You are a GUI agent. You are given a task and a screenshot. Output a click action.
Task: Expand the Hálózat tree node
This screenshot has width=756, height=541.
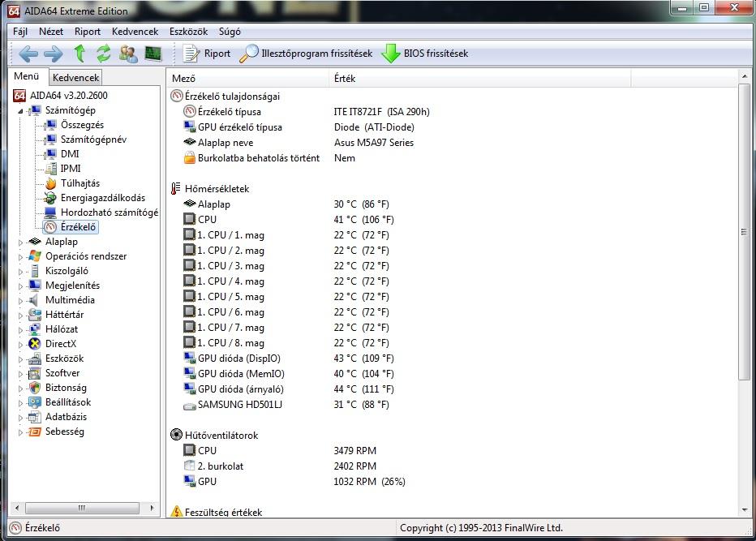[20, 330]
